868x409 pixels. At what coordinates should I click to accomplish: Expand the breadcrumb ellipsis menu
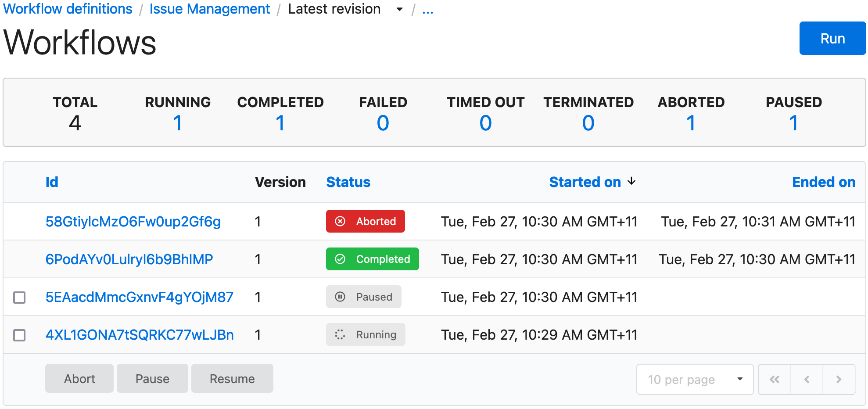point(427,10)
